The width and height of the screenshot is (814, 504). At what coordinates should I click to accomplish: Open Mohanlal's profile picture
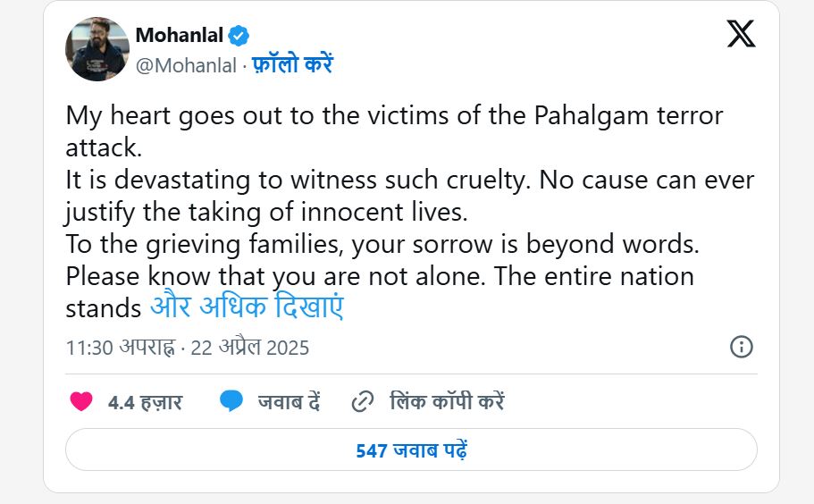[97, 48]
